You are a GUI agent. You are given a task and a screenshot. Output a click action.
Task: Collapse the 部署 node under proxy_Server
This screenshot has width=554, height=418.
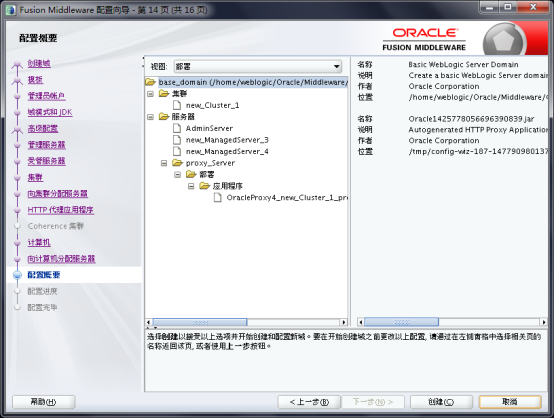coord(178,175)
